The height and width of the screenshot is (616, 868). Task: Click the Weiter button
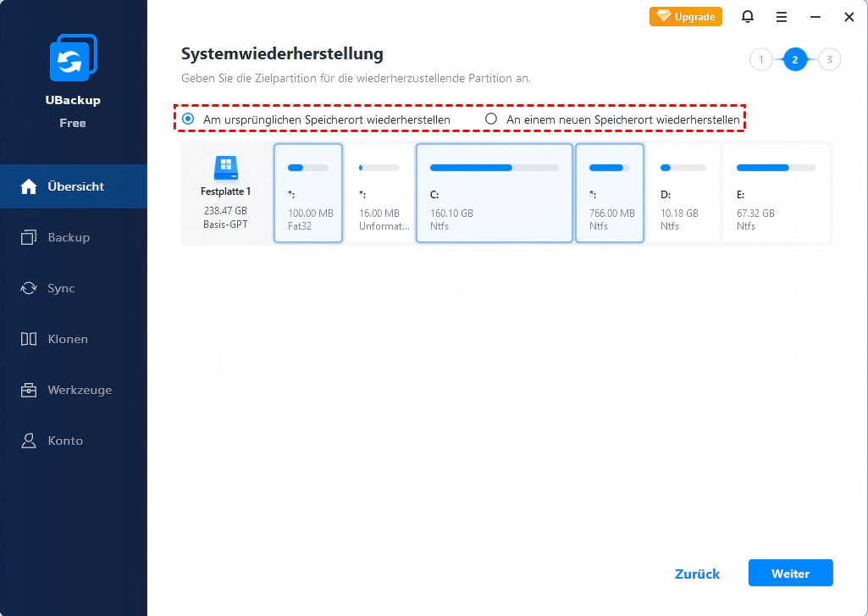(790, 574)
